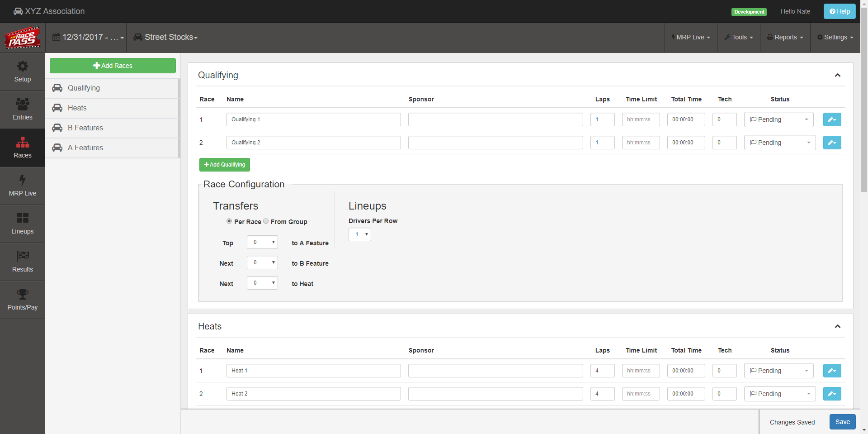The height and width of the screenshot is (434, 868).
Task: Open Heat 2 Pending status dropdown
Action: pyautogui.click(x=780, y=394)
